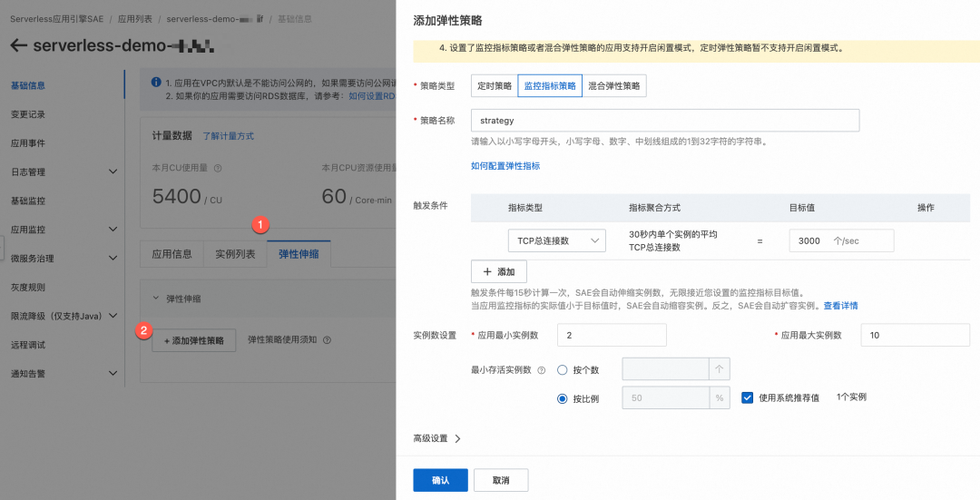Screen dimensions: 980x500
Task: Select the 按比例 radio button
Action: coord(562,398)
